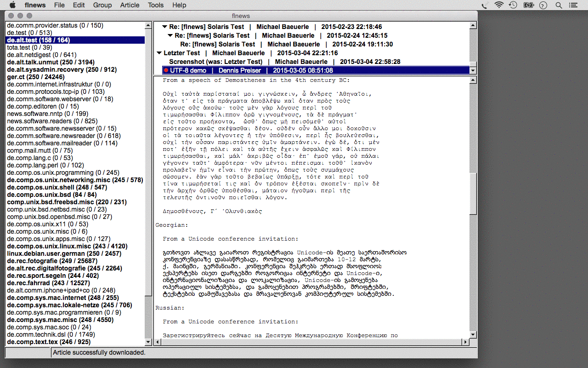Viewport: 588px width, 368px height.
Task: Open the Screenshot (was: Letzter Test) article
Action: (216, 62)
